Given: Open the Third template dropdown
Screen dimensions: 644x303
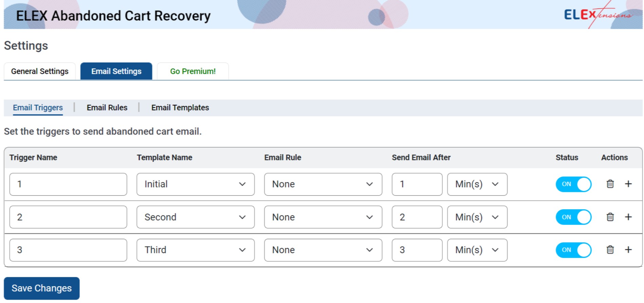Looking at the screenshot, I should [195, 250].
